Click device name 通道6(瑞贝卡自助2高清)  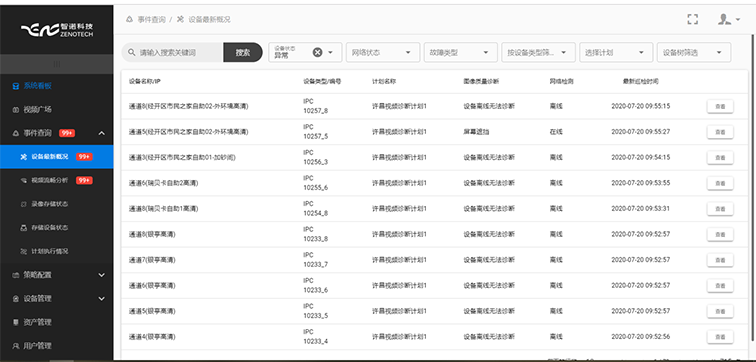coord(164,183)
